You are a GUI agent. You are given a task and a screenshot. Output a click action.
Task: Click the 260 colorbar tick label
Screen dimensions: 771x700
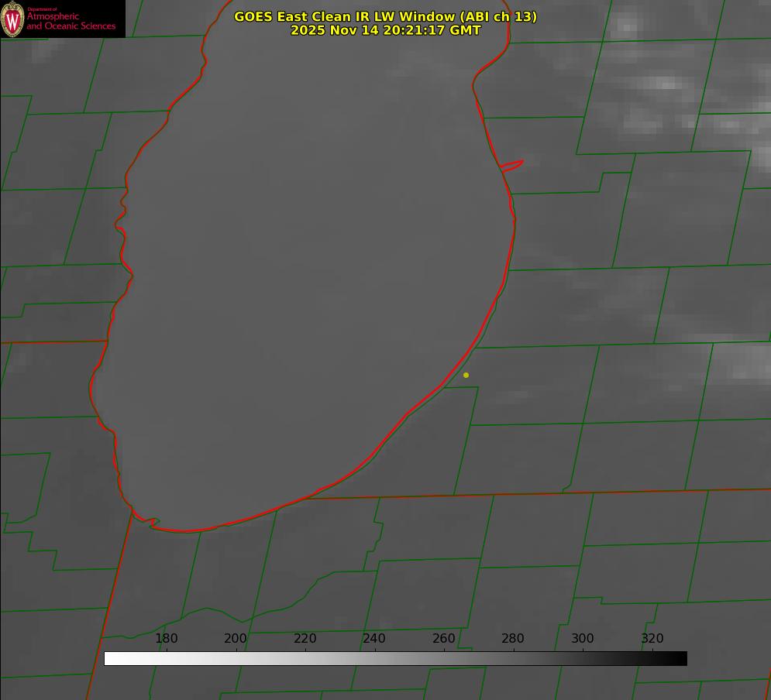pyautogui.click(x=444, y=638)
